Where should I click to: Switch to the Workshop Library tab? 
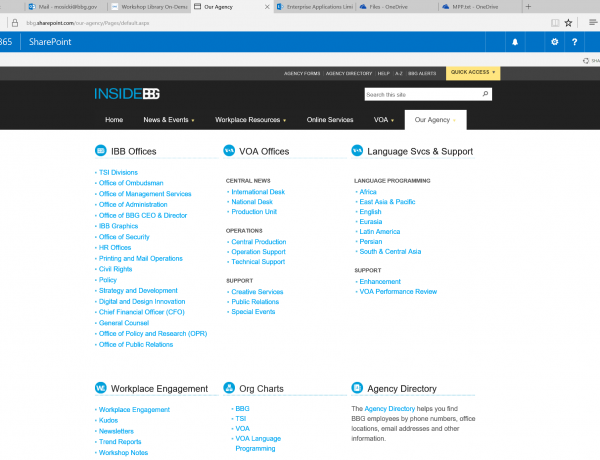pos(149,7)
